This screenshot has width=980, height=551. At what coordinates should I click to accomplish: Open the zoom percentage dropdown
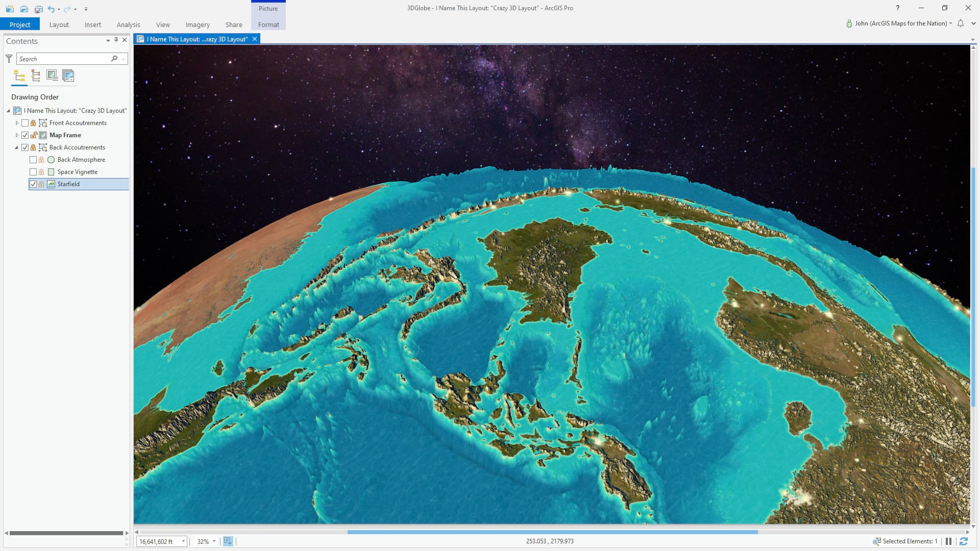click(x=214, y=541)
